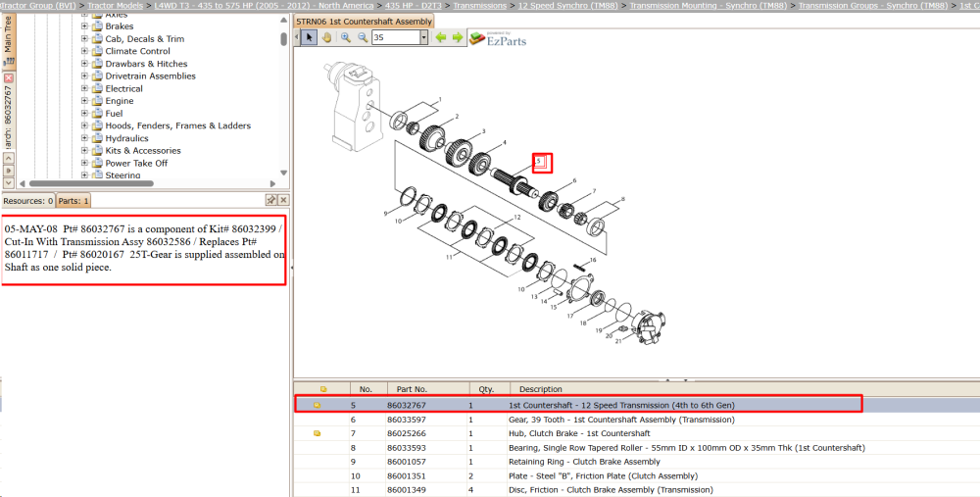The width and height of the screenshot is (980, 497).
Task: Expand the Drivetrain Assemblies node
Action: pos(84,75)
